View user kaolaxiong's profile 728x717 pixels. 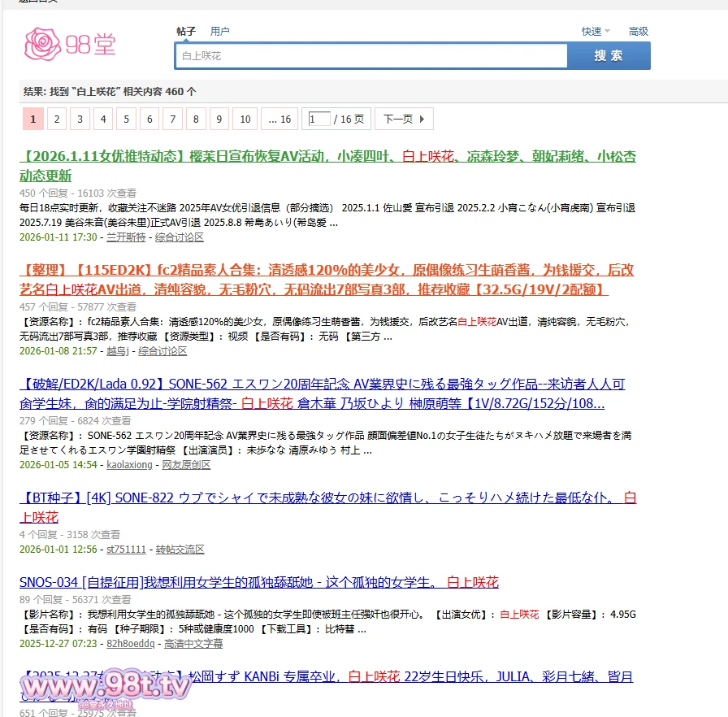[x=129, y=465]
